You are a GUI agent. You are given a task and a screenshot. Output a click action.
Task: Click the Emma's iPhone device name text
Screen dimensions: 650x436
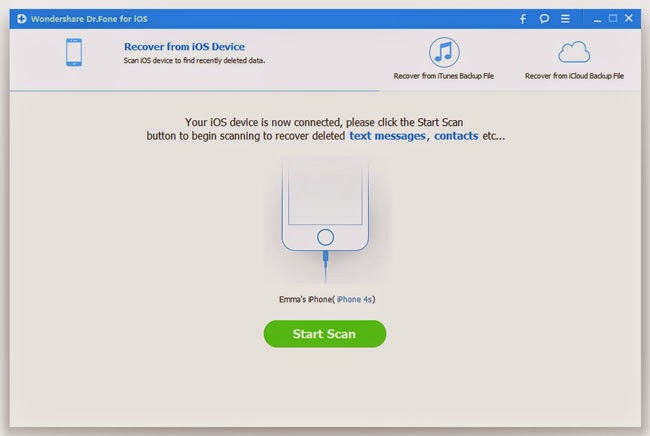point(306,299)
